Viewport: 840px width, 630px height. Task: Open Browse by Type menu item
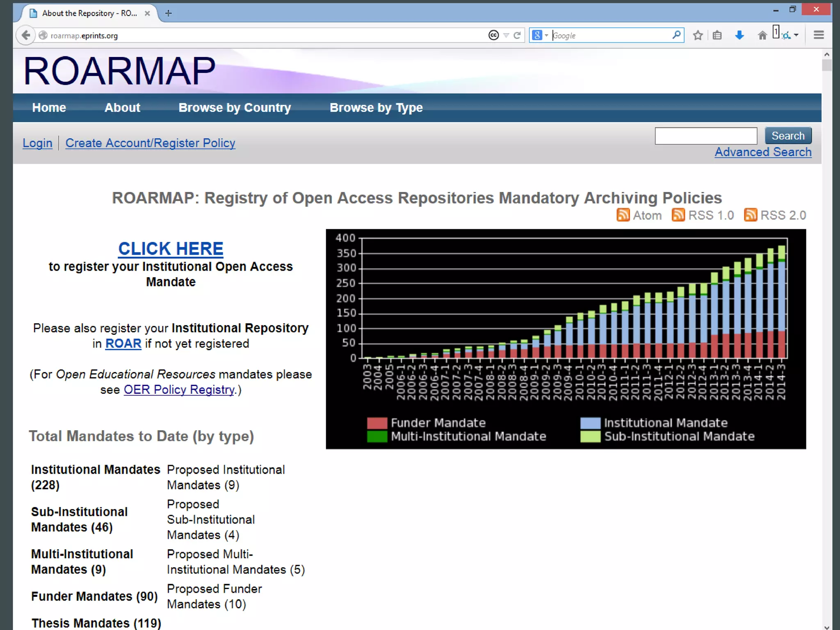click(376, 107)
